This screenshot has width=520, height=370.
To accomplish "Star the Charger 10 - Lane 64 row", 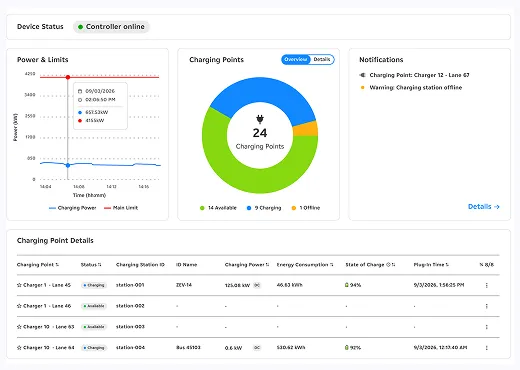I will click(x=19, y=347).
